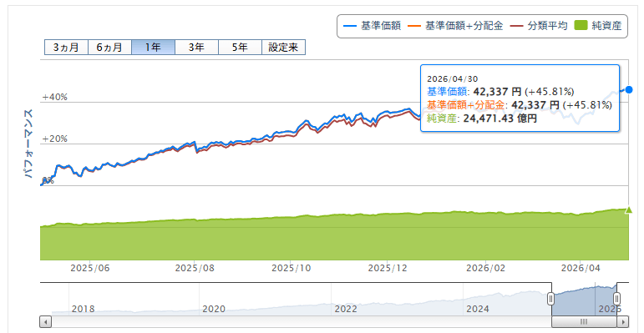The width and height of the screenshot is (644, 333).
Task: Toggle the 純資産 legend series
Action: 598,26
